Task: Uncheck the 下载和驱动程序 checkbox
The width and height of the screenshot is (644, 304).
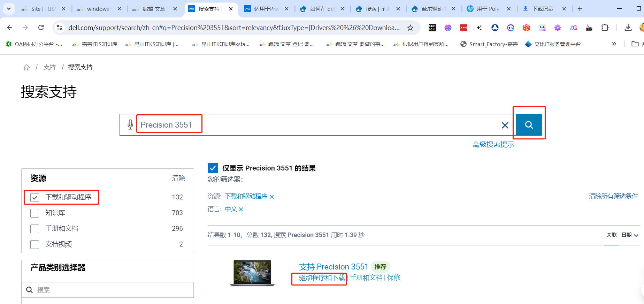Action: pos(34,197)
